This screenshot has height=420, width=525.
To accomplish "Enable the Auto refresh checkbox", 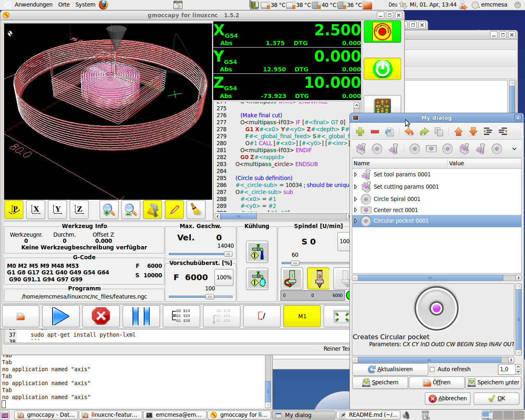I will 432,369.
